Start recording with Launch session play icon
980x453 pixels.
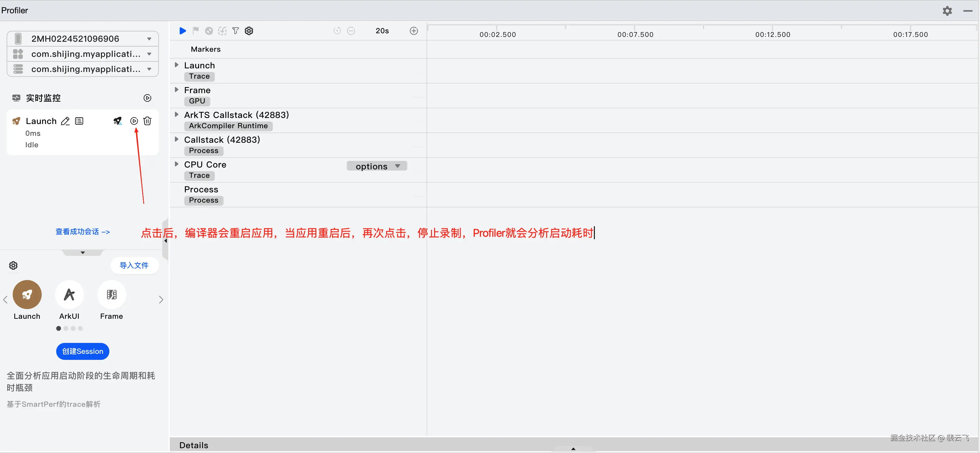point(134,121)
